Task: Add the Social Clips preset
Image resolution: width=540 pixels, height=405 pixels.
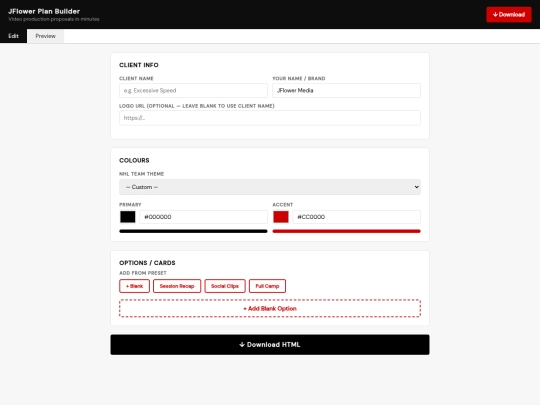Action: click(x=225, y=286)
